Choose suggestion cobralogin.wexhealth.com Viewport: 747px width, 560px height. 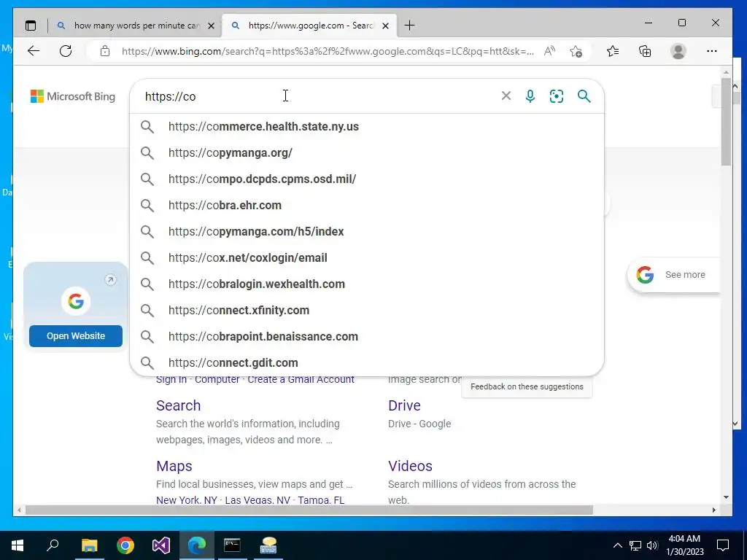pyautogui.click(x=367, y=284)
